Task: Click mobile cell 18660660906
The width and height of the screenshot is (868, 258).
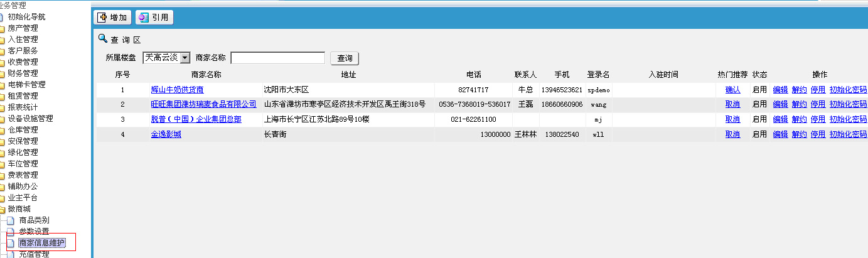Action: 562,104
